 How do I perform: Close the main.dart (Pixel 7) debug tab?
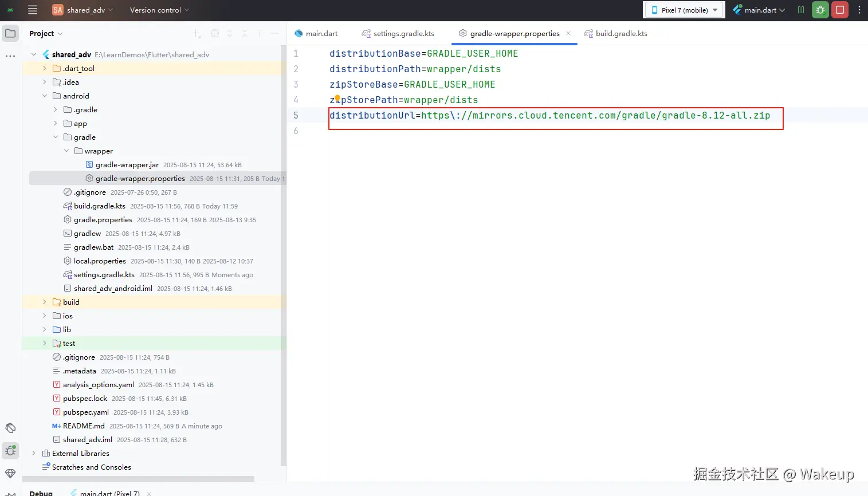point(149,493)
